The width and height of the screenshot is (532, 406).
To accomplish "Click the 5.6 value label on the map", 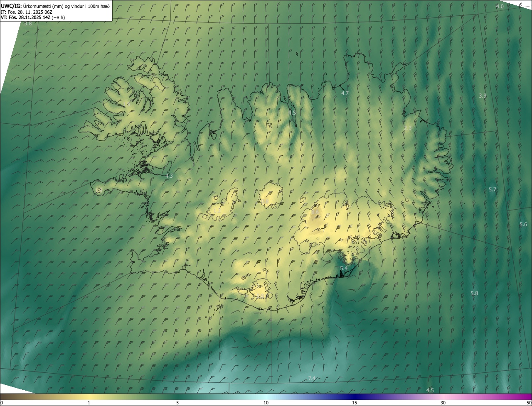I will [523, 224].
